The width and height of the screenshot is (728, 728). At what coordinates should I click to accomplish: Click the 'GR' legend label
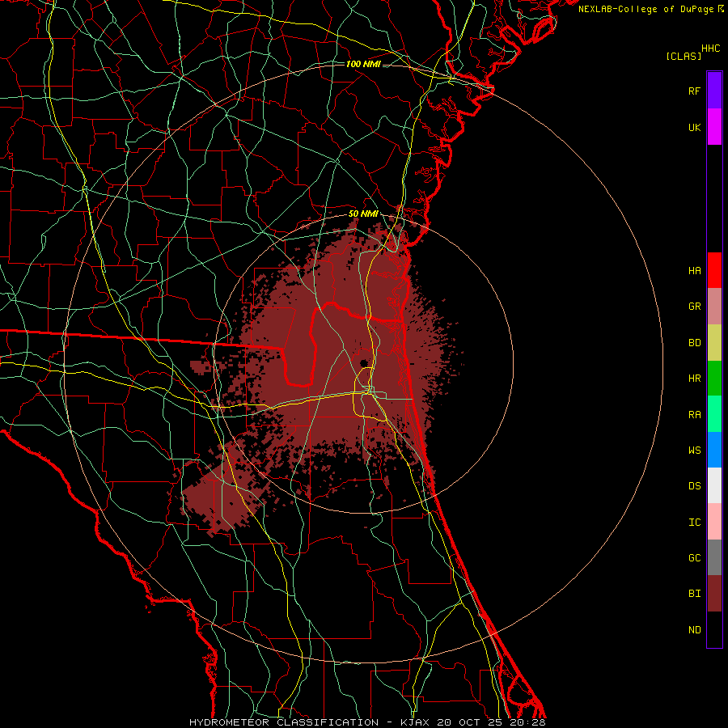(694, 307)
